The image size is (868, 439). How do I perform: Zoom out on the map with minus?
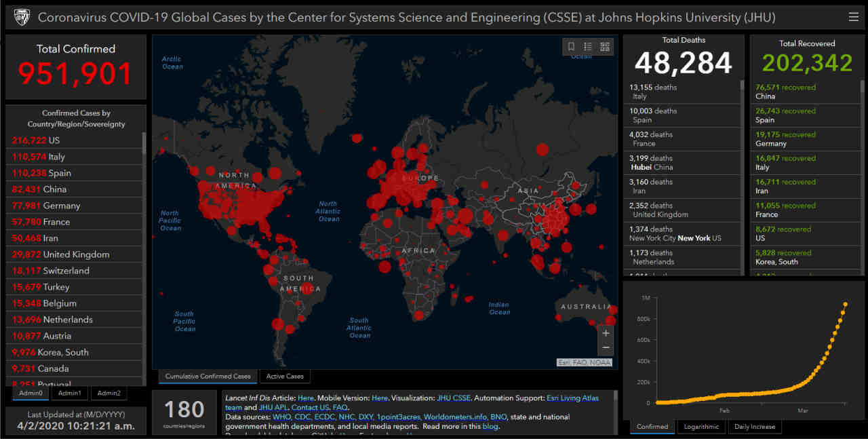(x=606, y=347)
